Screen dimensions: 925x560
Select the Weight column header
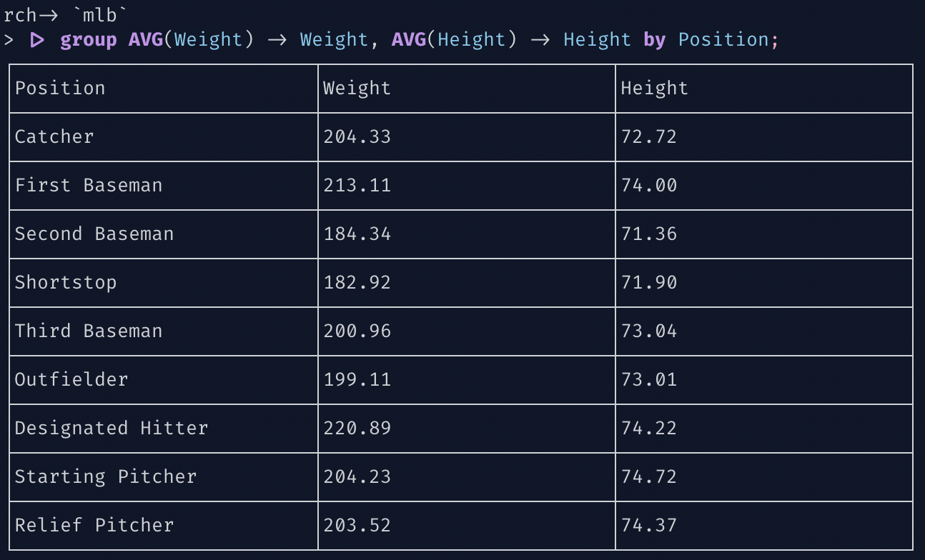click(357, 89)
